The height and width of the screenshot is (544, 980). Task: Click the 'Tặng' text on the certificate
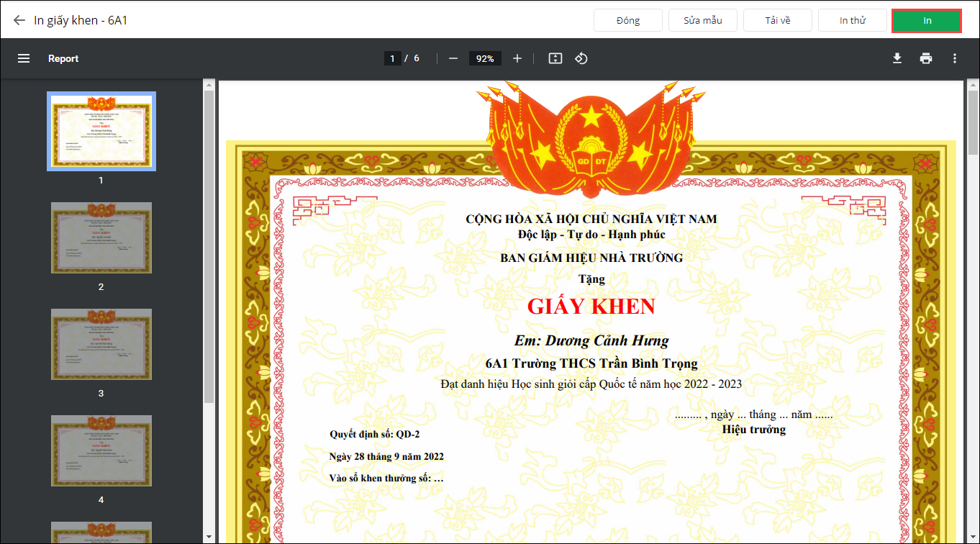[591, 279]
